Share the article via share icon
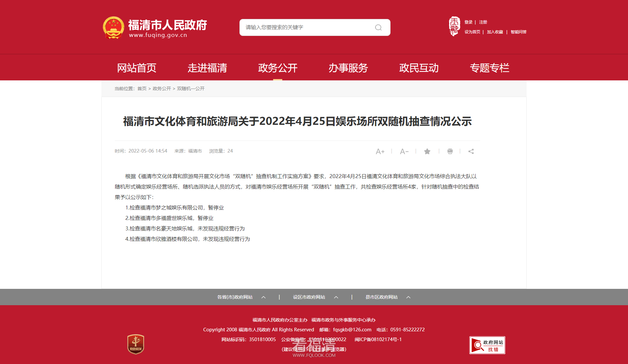This screenshot has width=628, height=364. click(x=471, y=151)
